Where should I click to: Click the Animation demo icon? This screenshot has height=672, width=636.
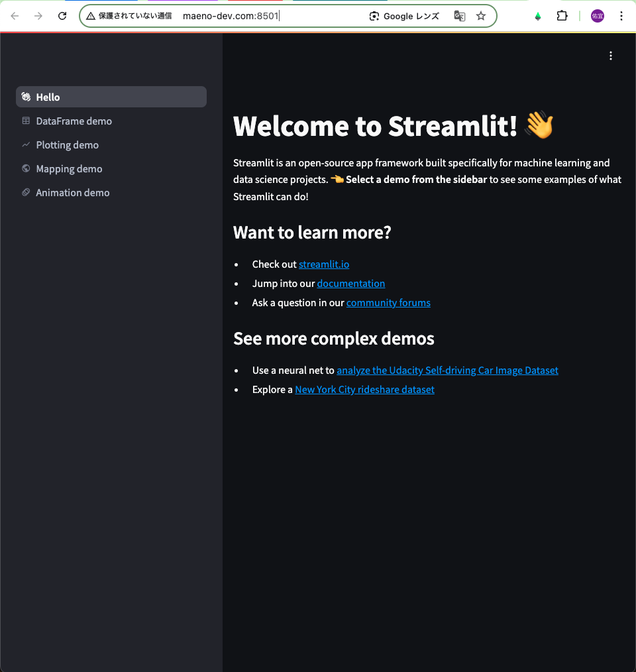click(25, 192)
